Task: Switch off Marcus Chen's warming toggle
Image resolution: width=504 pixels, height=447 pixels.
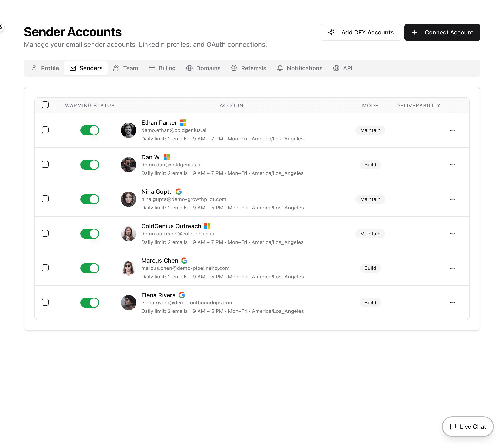Action: click(90, 268)
